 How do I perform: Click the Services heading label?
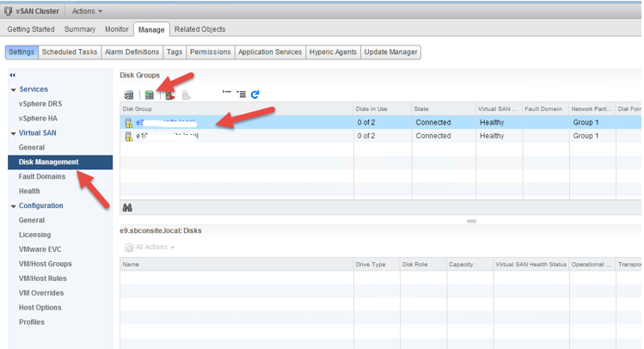tap(34, 89)
